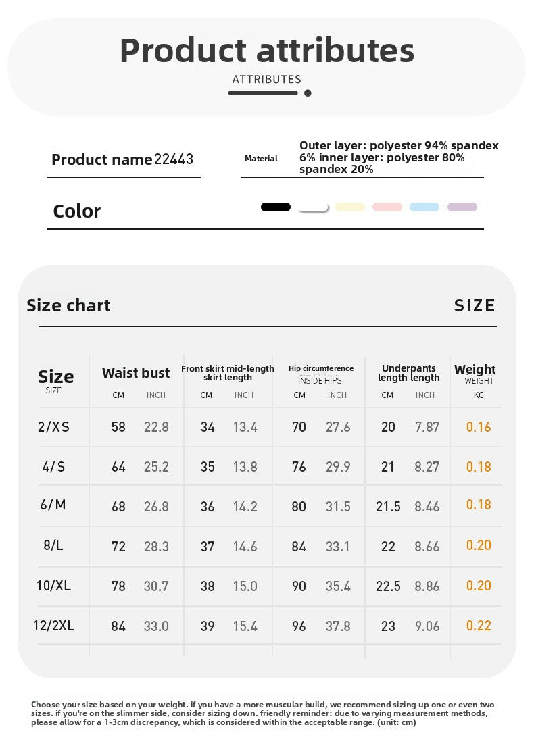Image resolution: width=534 pixels, height=756 pixels.
Task: Choose the lavender purple color swatch
Action: pyautogui.click(x=462, y=207)
